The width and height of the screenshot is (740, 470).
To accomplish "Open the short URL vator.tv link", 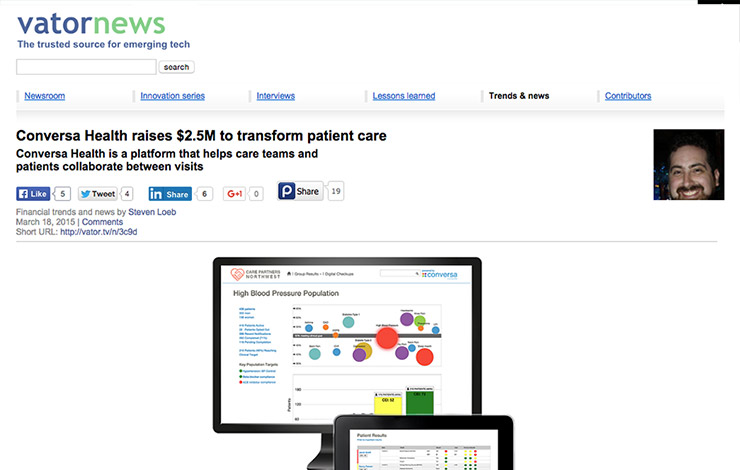I will click(x=99, y=232).
